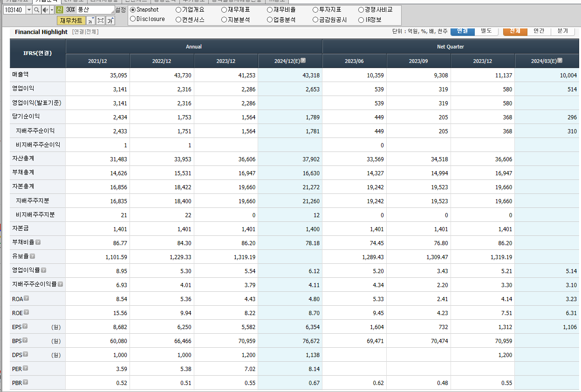Click the magnifier search icon beside stock code
The image size is (581, 392).
[x=36, y=10]
